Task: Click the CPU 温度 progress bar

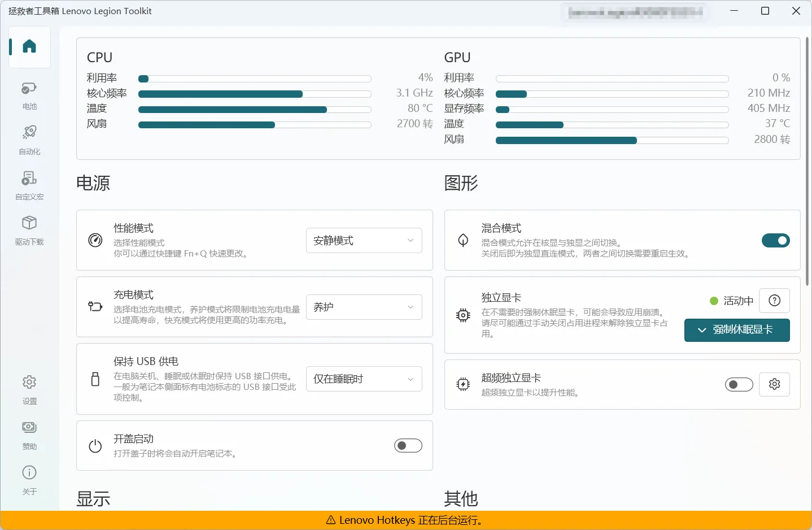Action: click(x=254, y=110)
